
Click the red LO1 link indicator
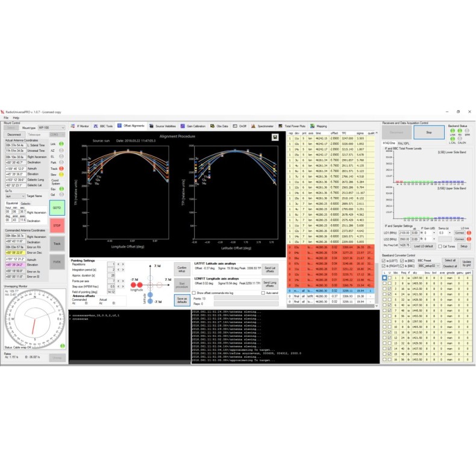[469, 233]
